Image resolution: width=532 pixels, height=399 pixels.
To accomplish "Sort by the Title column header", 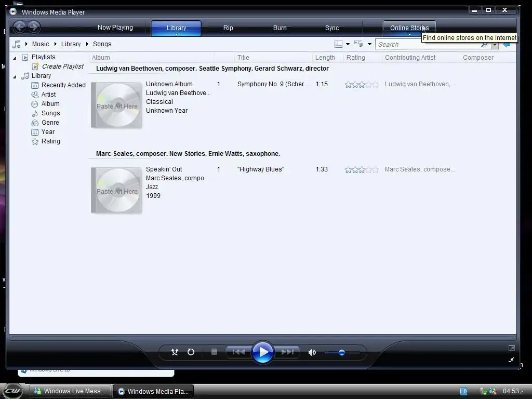I will 273,58.
